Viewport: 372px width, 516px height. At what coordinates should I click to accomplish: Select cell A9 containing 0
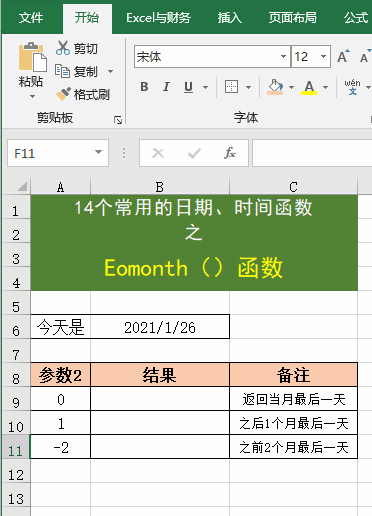(x=60, y=399)
